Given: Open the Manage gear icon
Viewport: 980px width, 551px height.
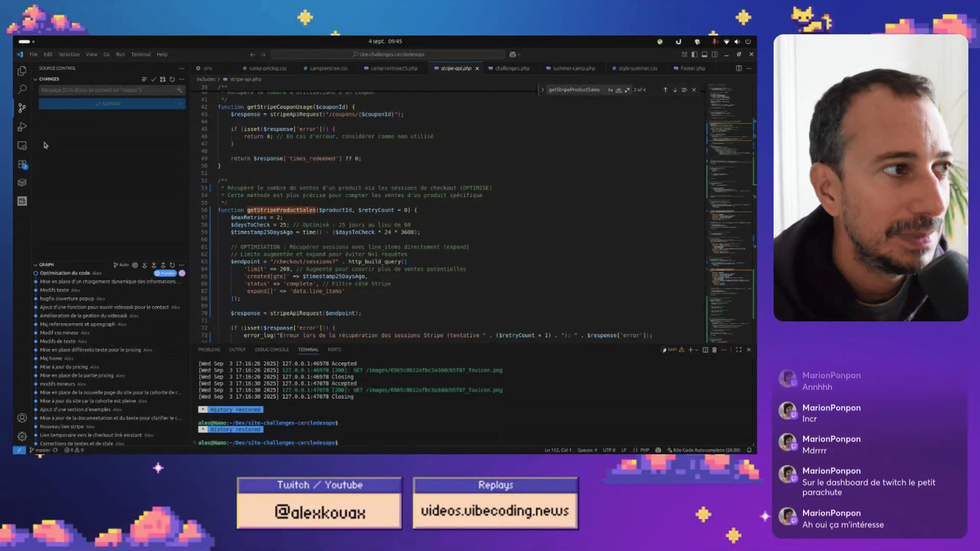Looking at the screenshot, I should 22,436.
